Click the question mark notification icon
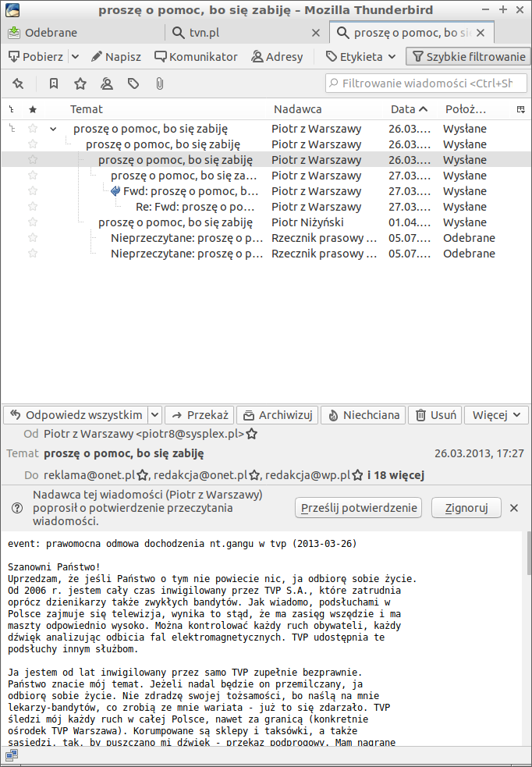 tap(17, 508)
